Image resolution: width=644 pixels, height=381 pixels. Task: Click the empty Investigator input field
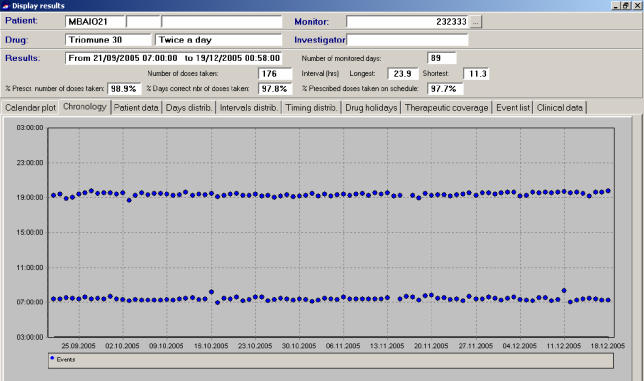(x=407, y=40)
